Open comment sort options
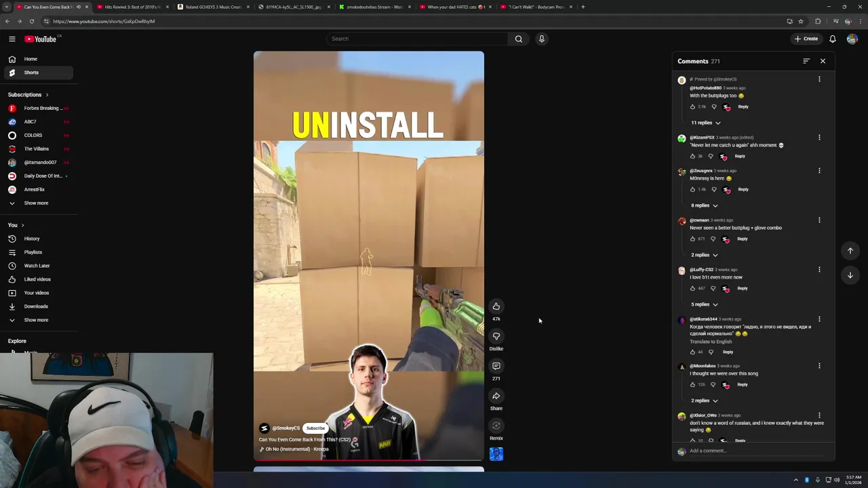868x488 pixels. [x=806, y=61]
